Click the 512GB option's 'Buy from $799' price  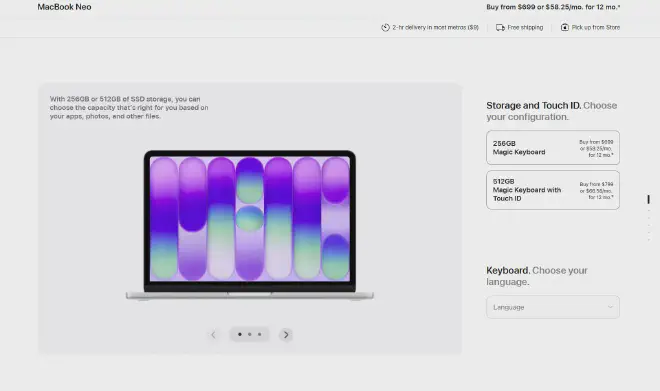[596, 191]
